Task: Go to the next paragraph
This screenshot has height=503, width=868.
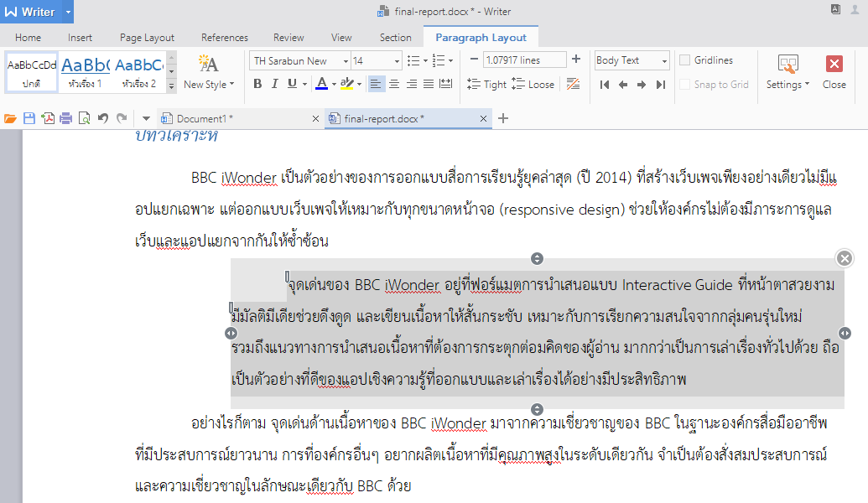Action: [642, 85]
